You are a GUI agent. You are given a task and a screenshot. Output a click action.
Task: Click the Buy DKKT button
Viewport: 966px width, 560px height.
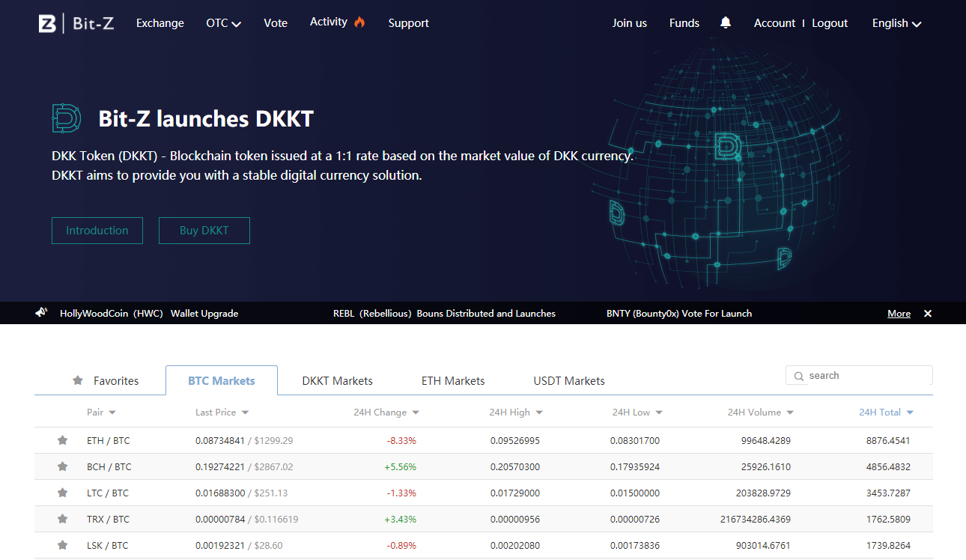click(204, 231)
